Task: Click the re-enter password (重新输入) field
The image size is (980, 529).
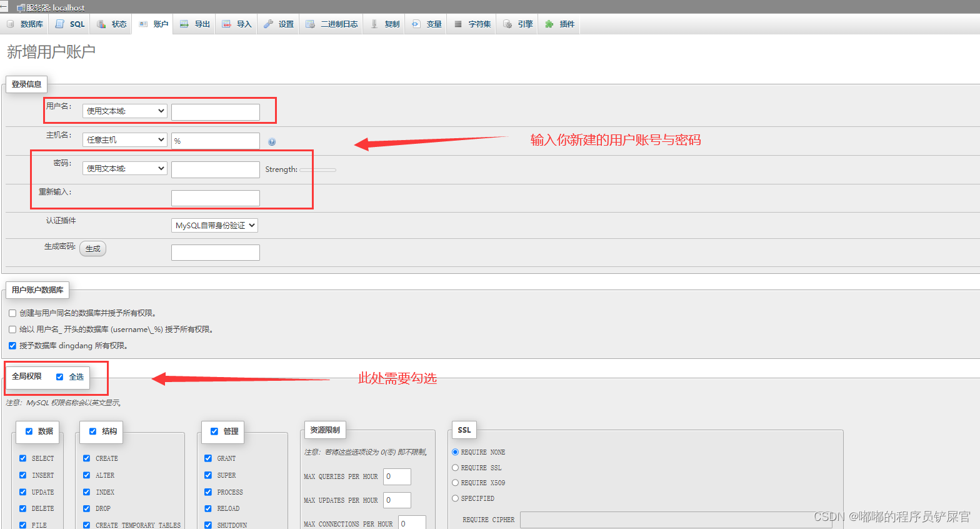Action: click(216, 198)
